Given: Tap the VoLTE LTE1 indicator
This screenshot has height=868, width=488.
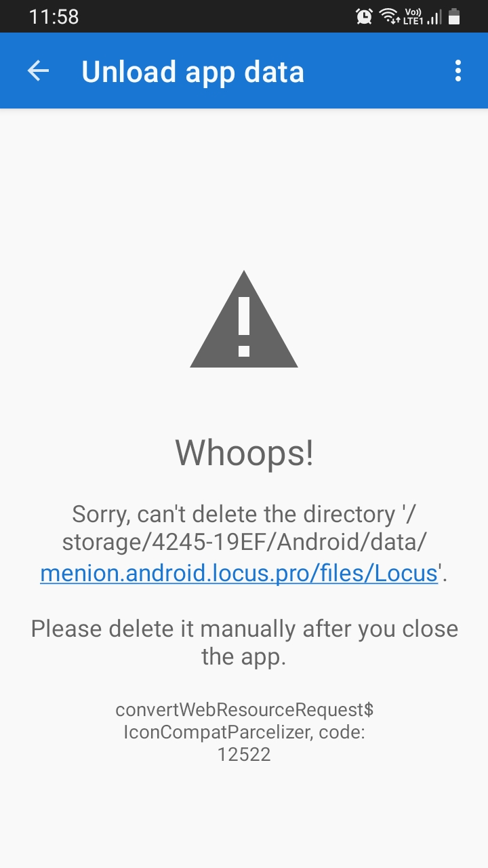Looking at the screenshot, I should pos(413,16).
